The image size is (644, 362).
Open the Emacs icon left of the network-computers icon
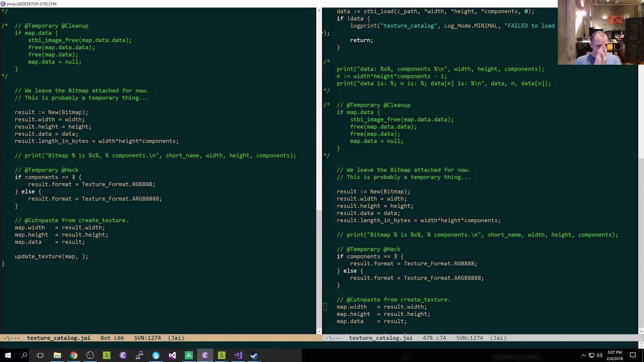coord(123,355)
